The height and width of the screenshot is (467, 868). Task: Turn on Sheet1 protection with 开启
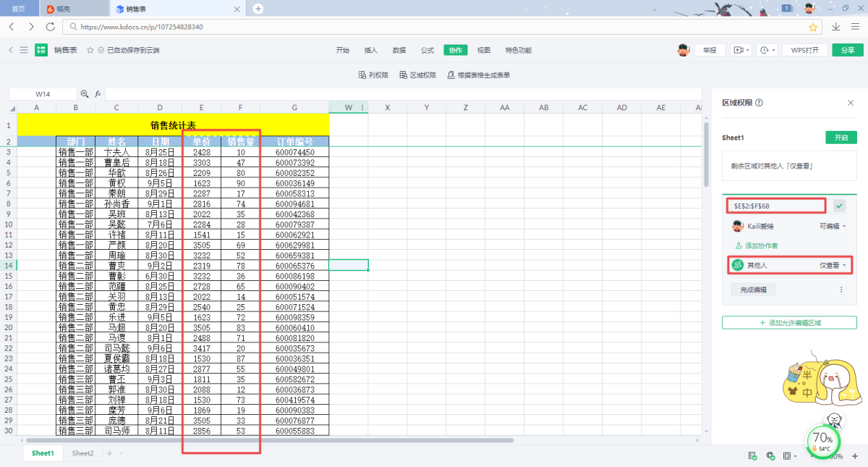[x=841, y=138]
